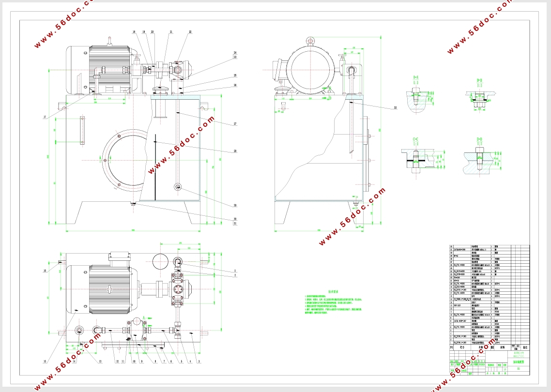Click callout number 22 above the pump
Screen dimensions: 551x392
[x=190, y=32]
